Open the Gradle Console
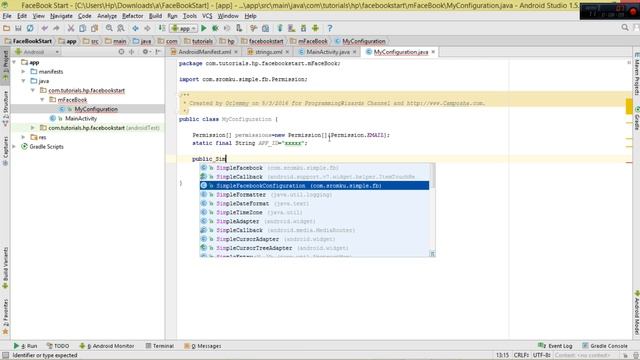 [605, 346]
